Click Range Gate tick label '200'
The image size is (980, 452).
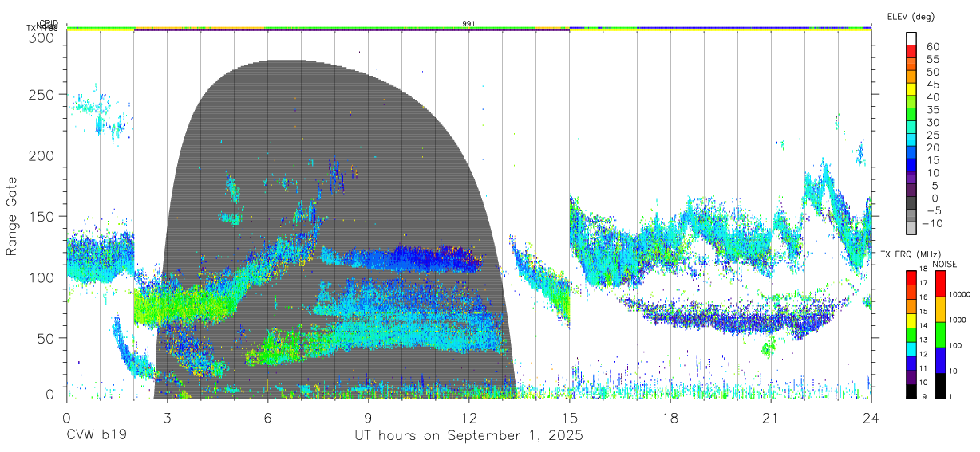(41, 155)
